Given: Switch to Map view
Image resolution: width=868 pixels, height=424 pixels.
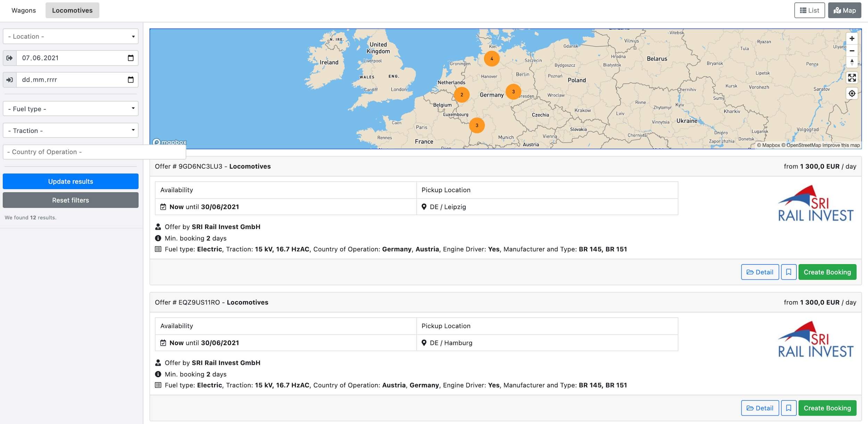Looking at the screenshot, I should pyautogui.click(x=844, y=10).
